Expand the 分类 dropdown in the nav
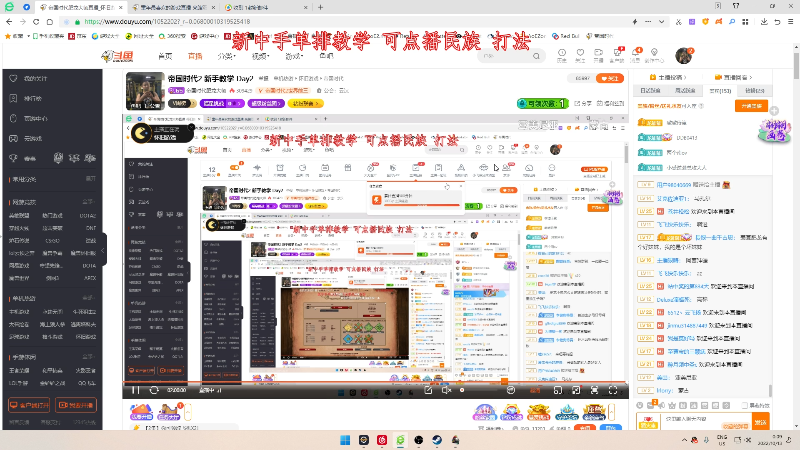 click(226, 56)
